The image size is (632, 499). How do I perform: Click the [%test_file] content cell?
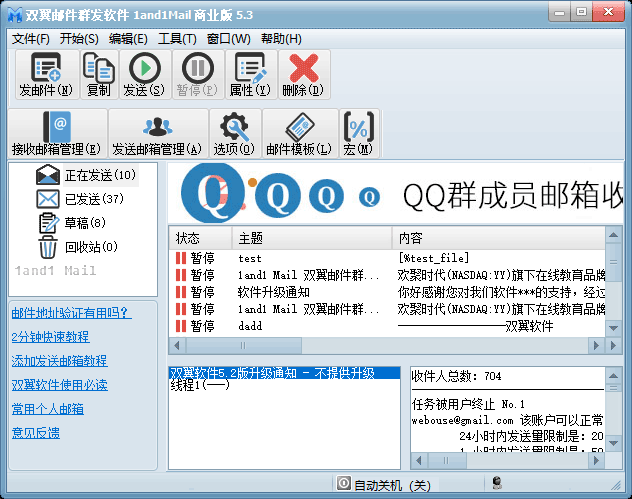(x=434, y=258)
